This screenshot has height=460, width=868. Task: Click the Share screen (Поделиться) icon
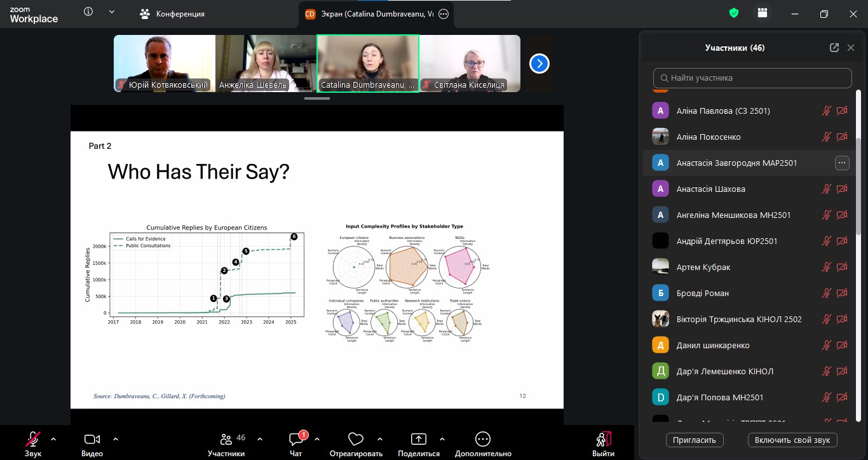click(418, 439)
